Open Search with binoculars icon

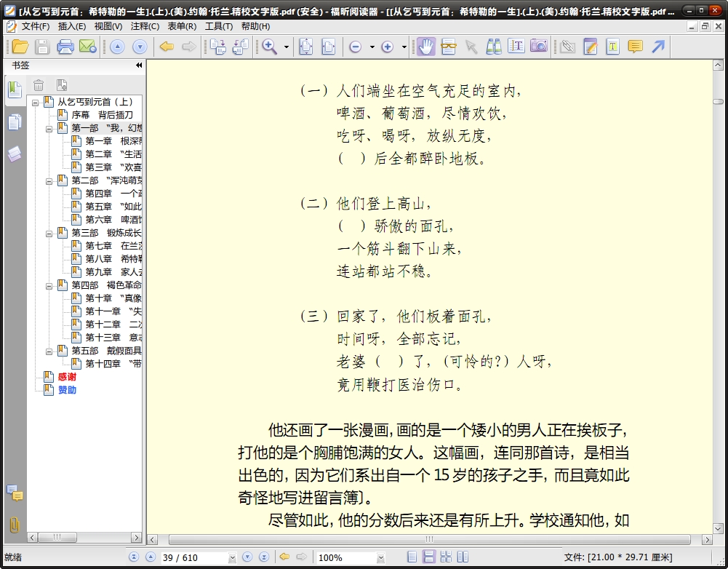coord(494,47)
